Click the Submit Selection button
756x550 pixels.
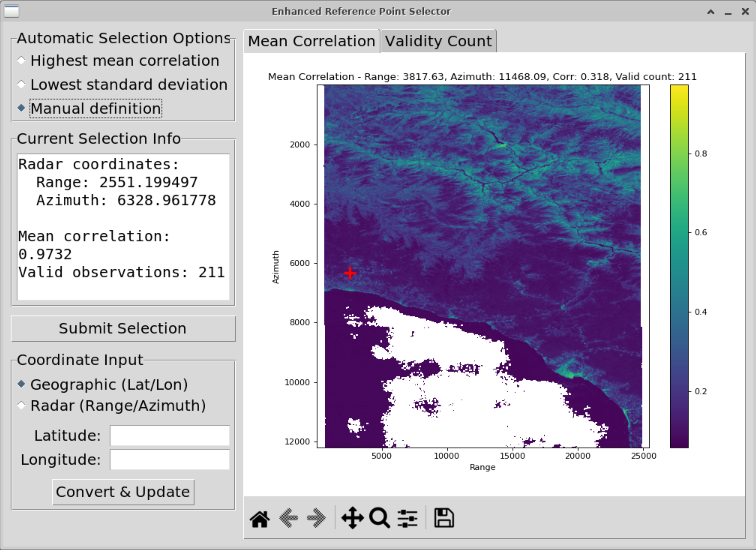pos(123,328)
